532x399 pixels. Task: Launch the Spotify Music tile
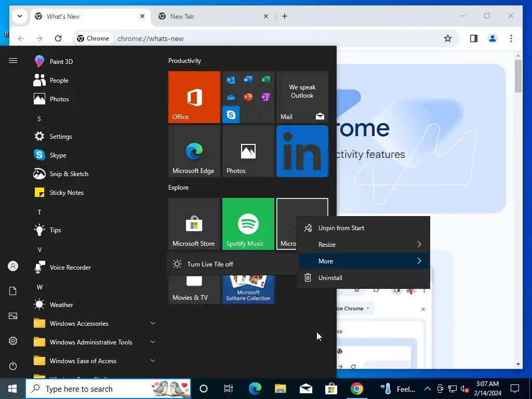tap(248, 224)
